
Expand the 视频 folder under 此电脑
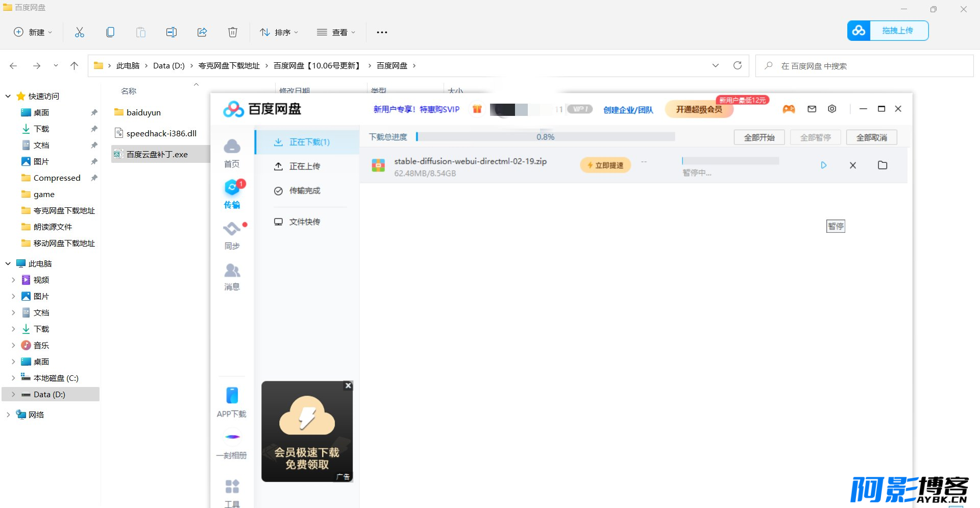point(13,280)
